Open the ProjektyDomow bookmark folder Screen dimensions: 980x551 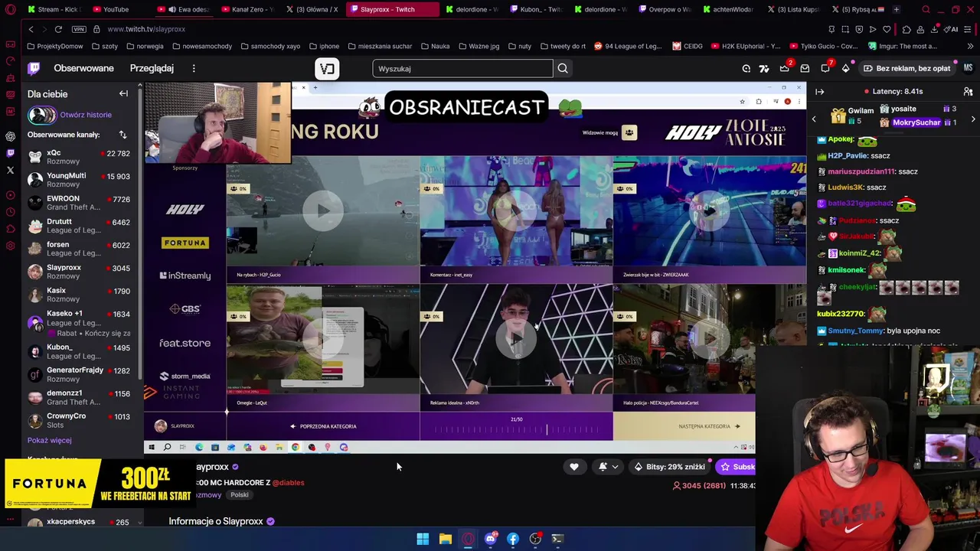pos(55,46)
